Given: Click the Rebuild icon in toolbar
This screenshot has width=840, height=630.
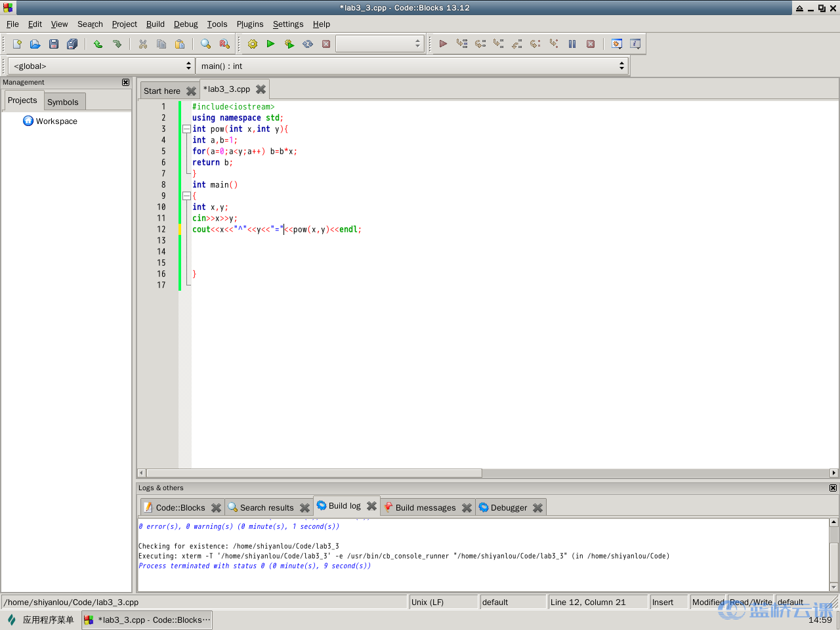Looking at the screenshot, I should [x=308, y=44].
